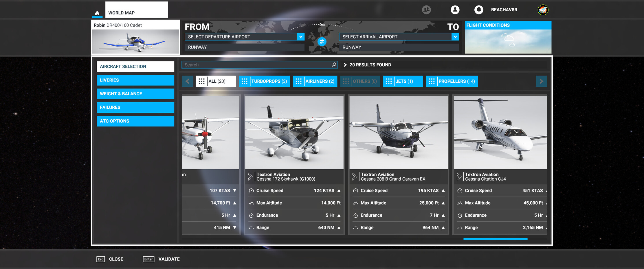Swap departure and arrival airports
This screenshot has width=644, height=269.
click(x=322, y=42)
